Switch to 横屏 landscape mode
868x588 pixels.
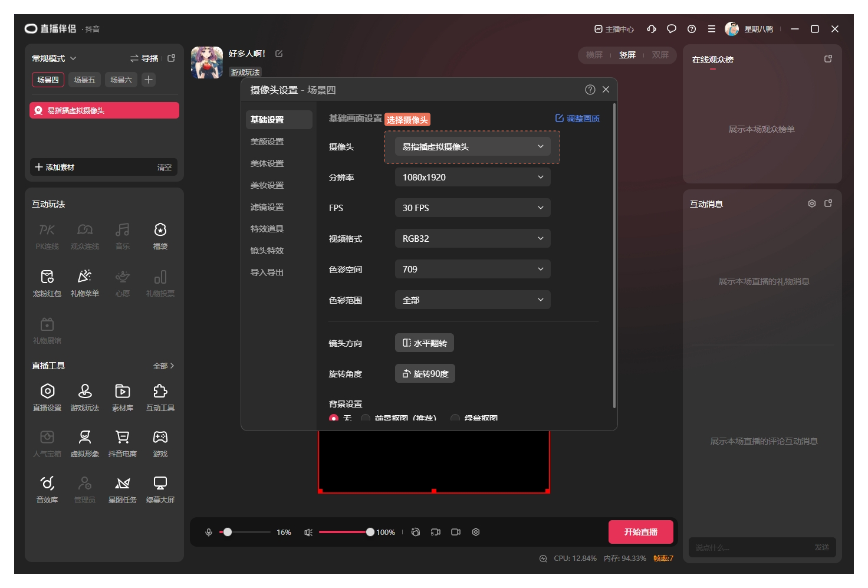tap(594, 55)
